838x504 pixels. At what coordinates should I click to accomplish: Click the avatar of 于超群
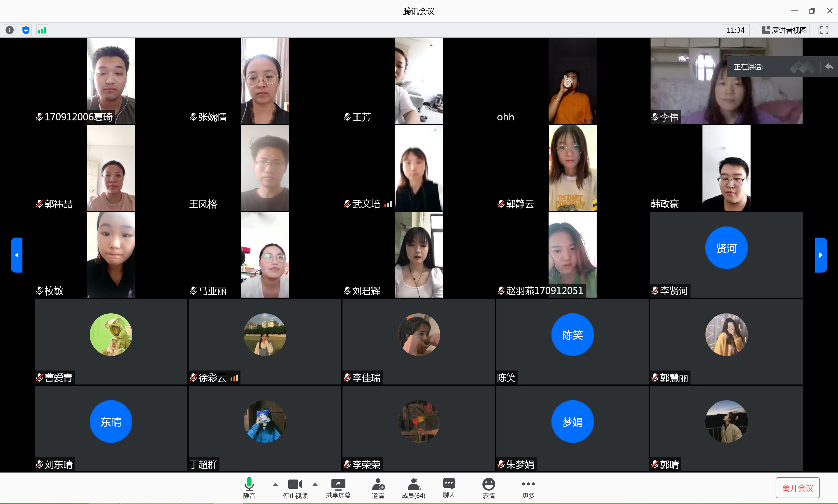point(265,422)
